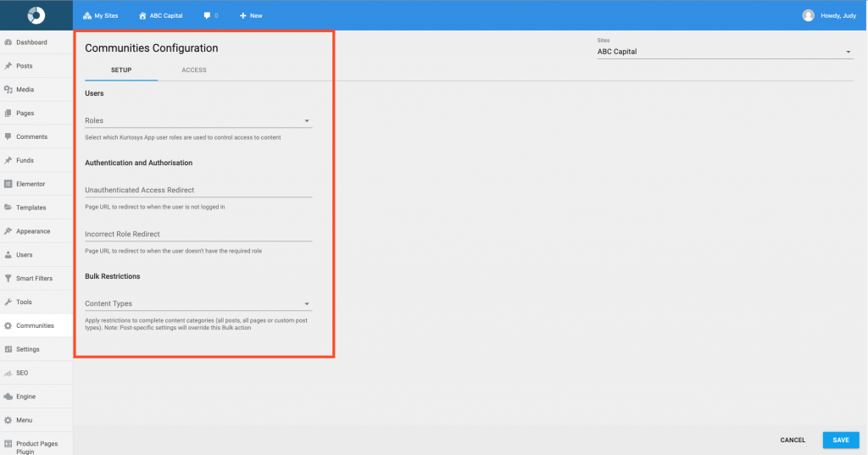868x455 pixels.
Task: Go to Dashboard in the sidebar
Action: pos(36,42)
